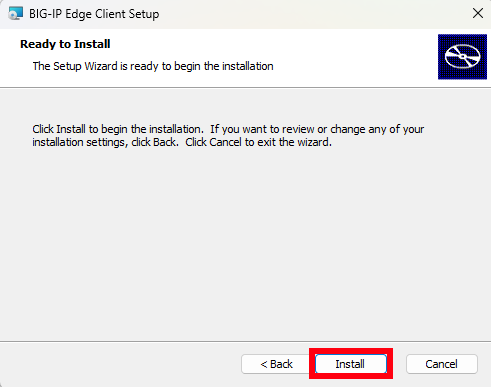Click empty space left of the Back button
This screenshot has height=387, width=491.
(120, 364)
